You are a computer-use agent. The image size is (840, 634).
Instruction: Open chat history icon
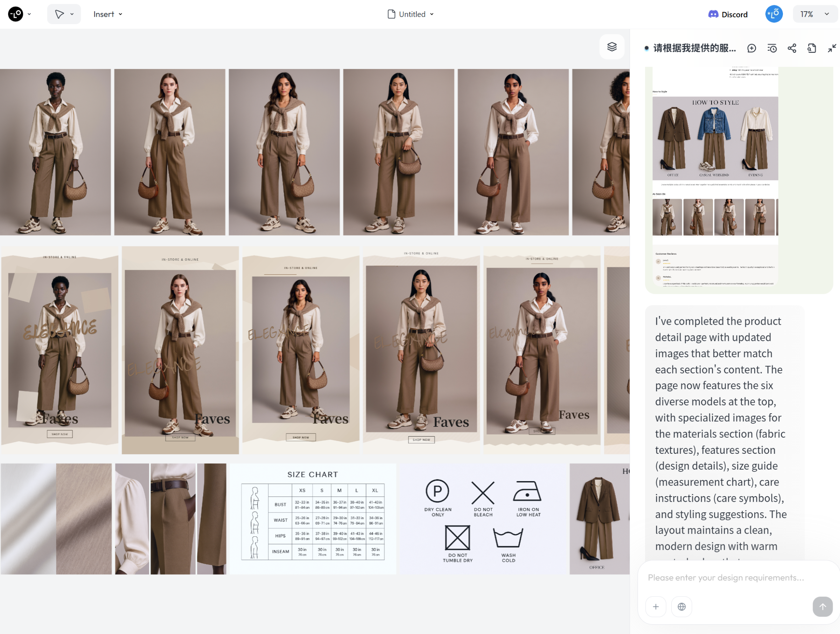(x=772, y=48)
